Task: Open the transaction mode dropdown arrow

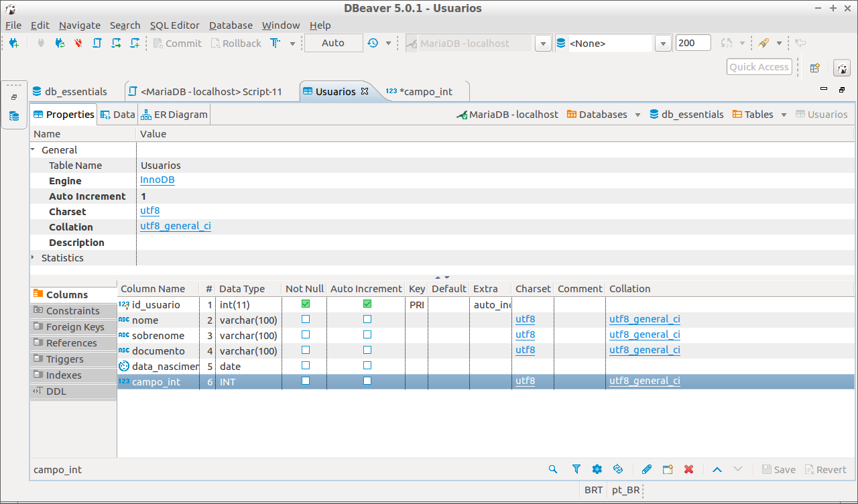Action: pos(292,44)
